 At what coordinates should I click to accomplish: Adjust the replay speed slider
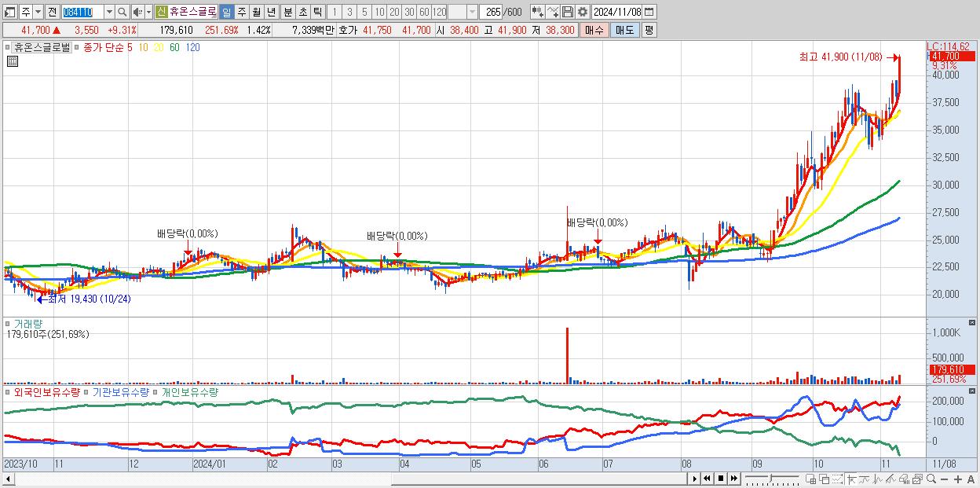tap(771, 479)
